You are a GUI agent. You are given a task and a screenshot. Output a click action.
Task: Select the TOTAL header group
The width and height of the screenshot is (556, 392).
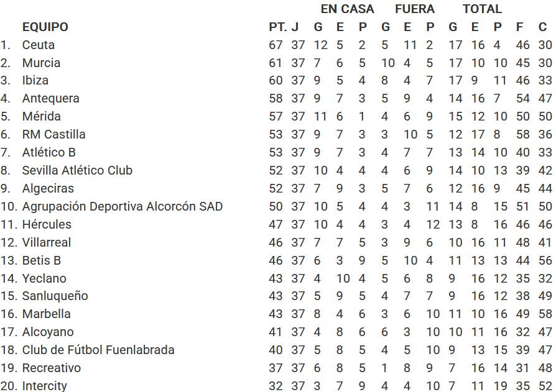tap(482, 9)
